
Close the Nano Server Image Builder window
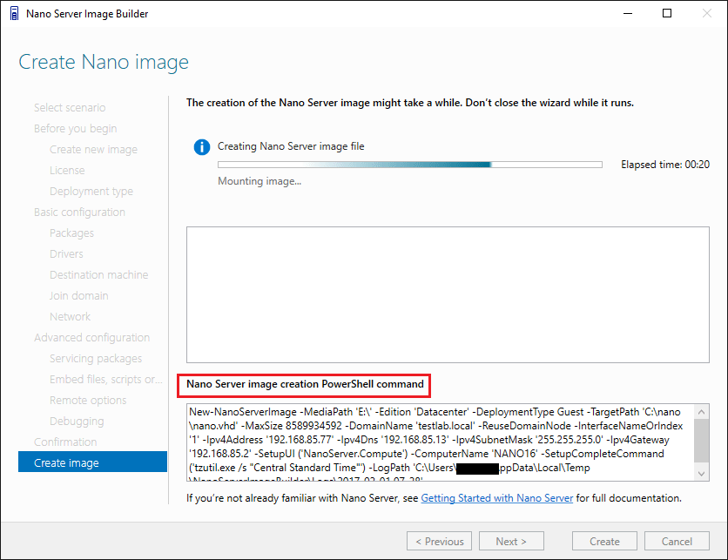[x=706, y=13]
